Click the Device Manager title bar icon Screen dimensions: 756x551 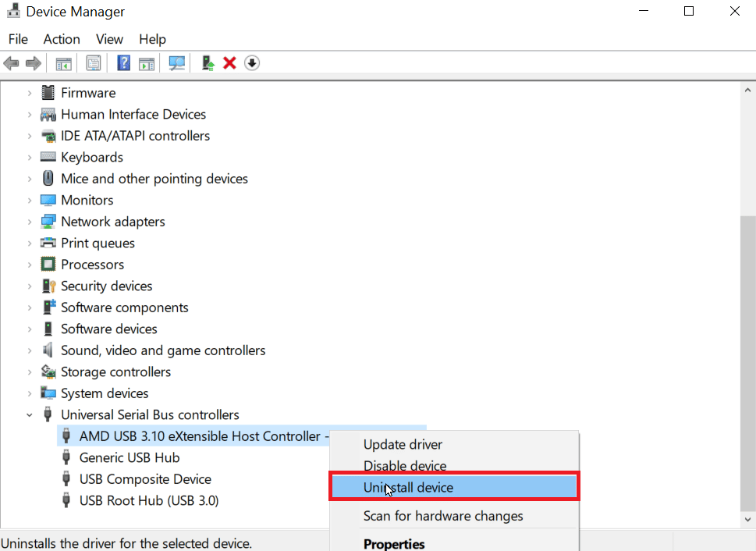(x=13, y=11)
